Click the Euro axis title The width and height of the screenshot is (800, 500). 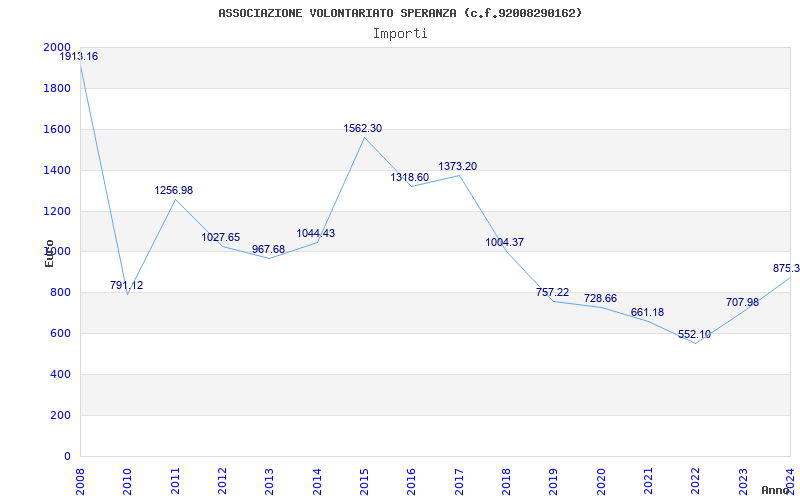coord(49,253)
